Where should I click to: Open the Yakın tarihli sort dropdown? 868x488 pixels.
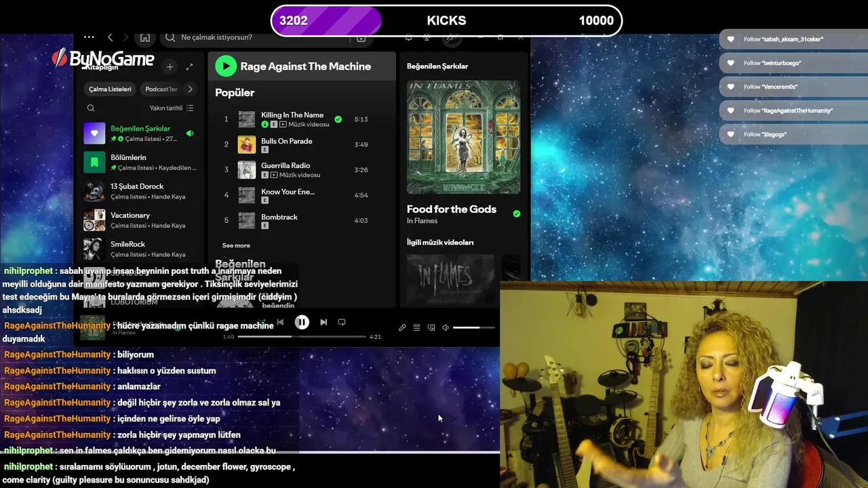[172, 108]
